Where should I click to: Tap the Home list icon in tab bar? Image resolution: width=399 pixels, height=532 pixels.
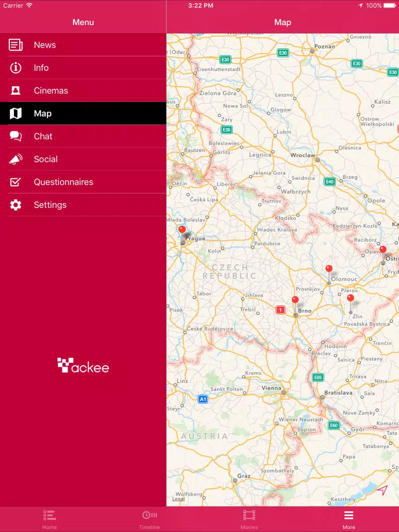click(x=50, y=515)
